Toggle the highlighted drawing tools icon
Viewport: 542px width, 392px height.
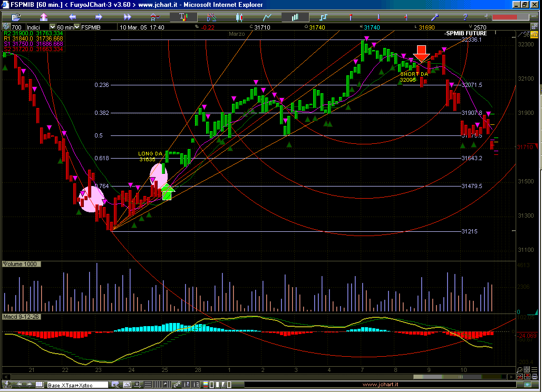[182, 17]
